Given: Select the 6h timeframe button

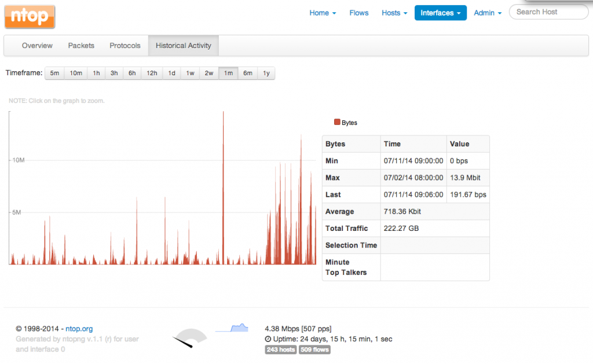Looking at the screenshot, I should [x=132, y=73].
